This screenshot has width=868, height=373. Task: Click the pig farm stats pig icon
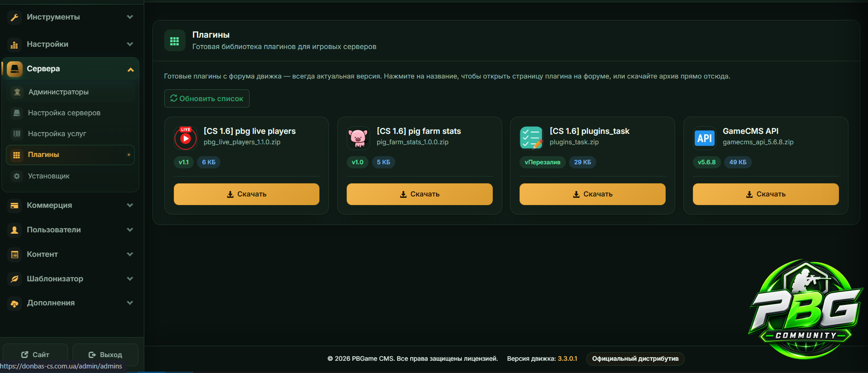pos(358,138)
